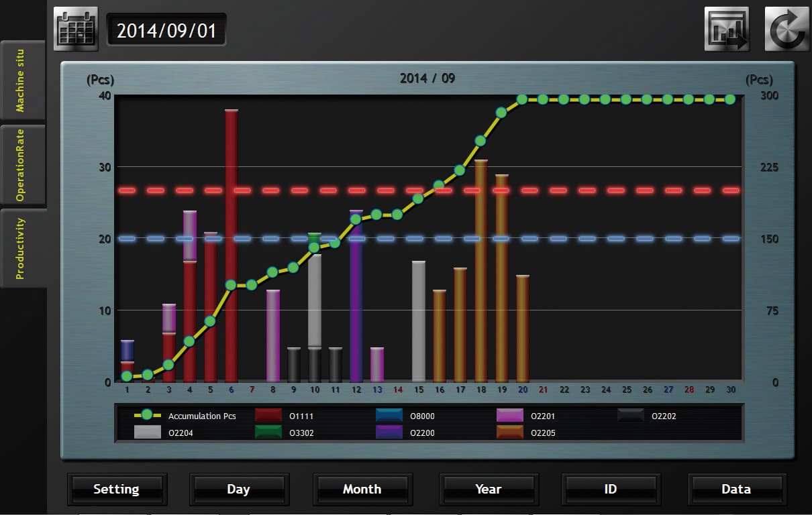Click the Data button
This screenshot has width=812, height=515.
tap(737, 489)
